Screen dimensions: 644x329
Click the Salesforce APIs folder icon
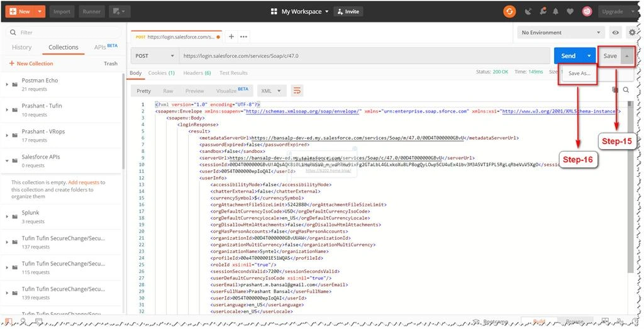(15, 160)
